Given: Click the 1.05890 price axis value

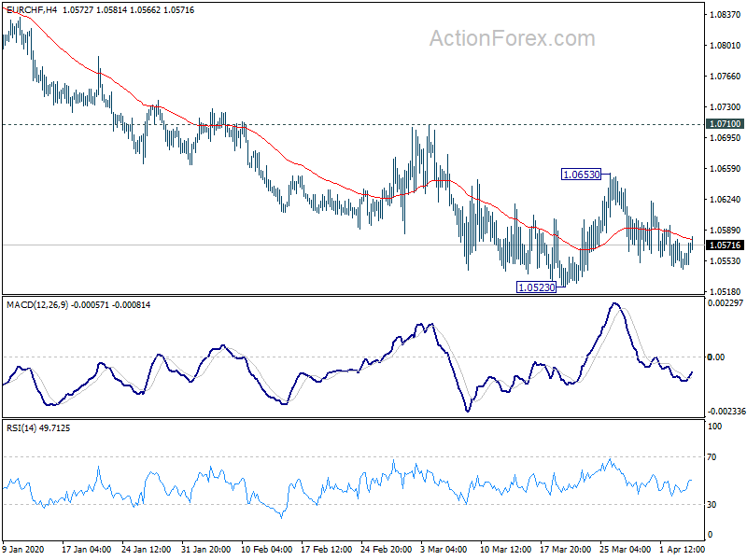Looking at the screenshot, I should (x=726, y=231).
